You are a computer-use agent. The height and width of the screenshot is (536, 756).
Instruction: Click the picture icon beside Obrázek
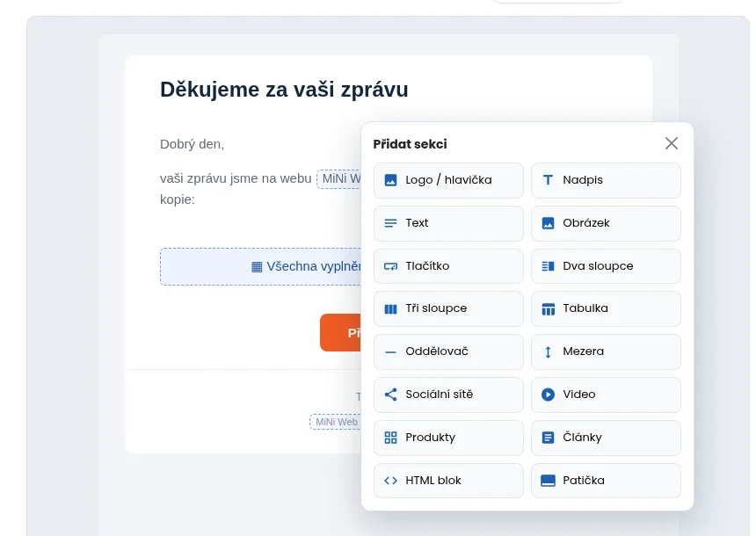[548, 223]
